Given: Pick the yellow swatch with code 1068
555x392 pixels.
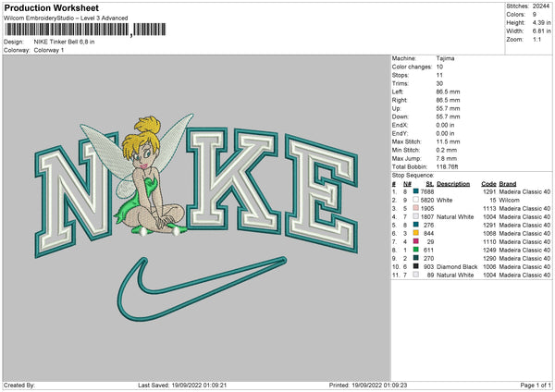Looking at the screenshot, I should pyautogui.click(x=415, y=233).
